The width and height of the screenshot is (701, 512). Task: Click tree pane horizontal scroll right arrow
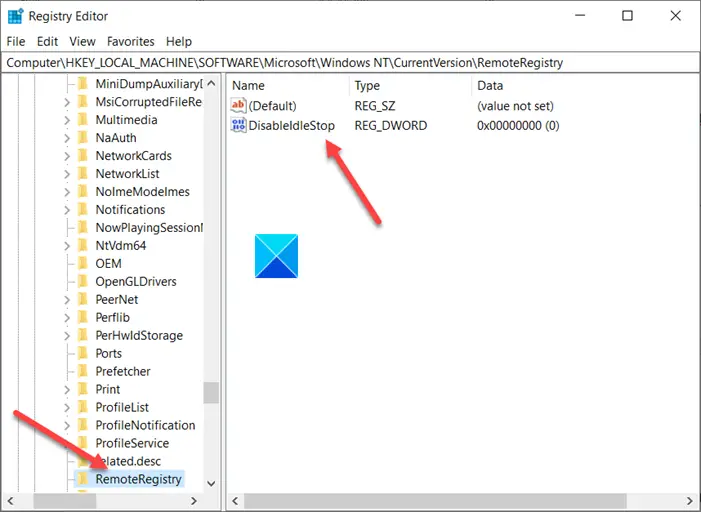194,501
